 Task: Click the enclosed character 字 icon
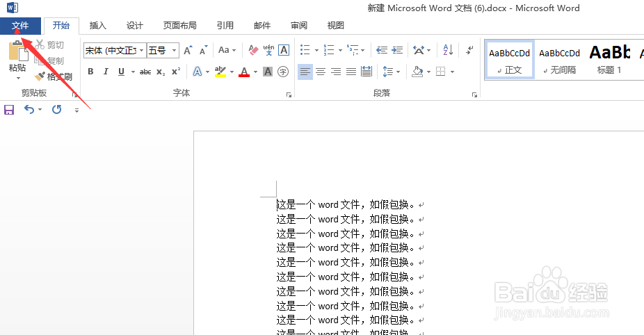point(283,72)
